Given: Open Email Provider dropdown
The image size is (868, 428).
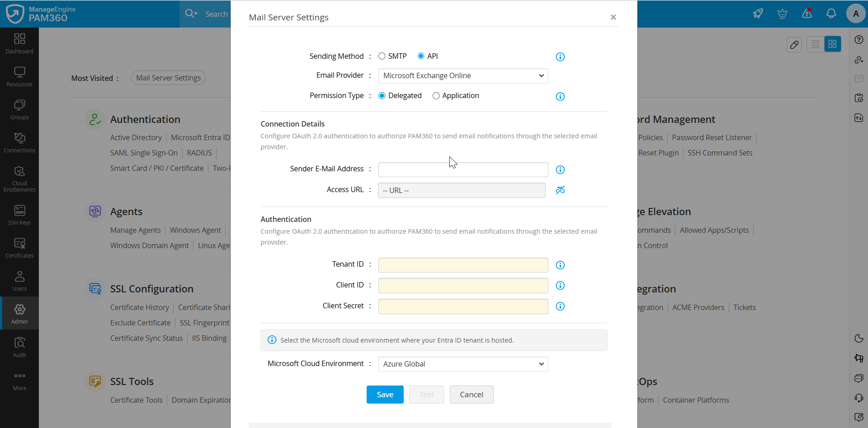Looking at the screenshot, I should 463,76.
